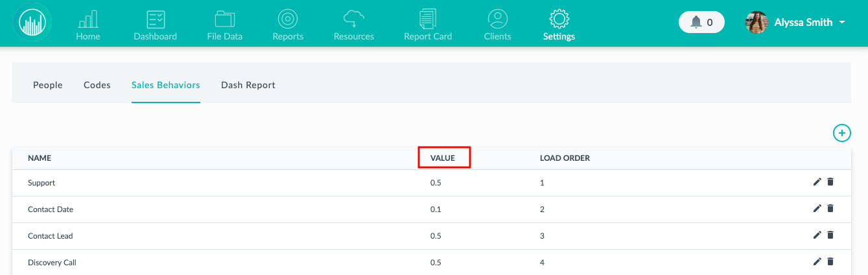Edit the Discovery Call row

click(x=817, y=262)
